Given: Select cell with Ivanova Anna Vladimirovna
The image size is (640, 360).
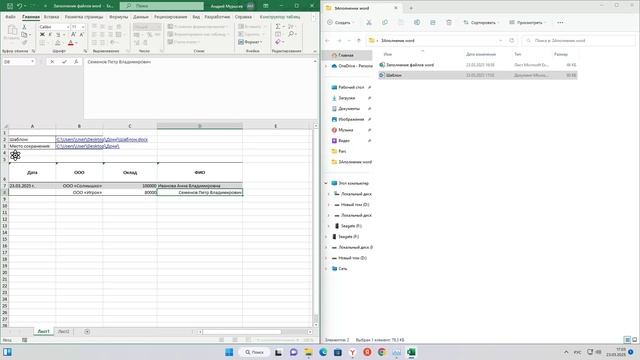Looking at the screenshot, I should 200,186.
